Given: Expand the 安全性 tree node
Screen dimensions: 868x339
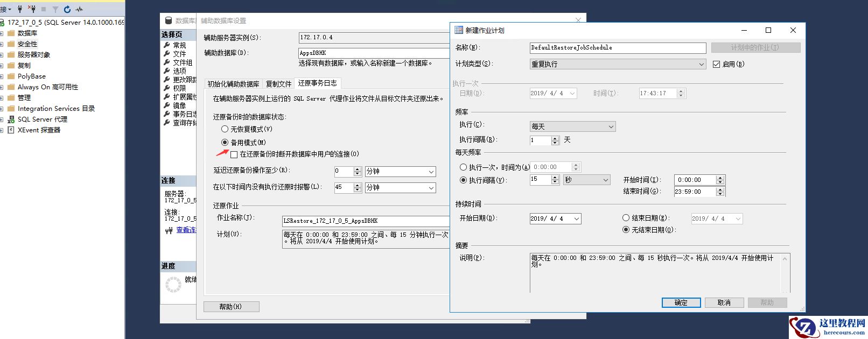Looking at the screenshot, I should click(x=2, y=44).
